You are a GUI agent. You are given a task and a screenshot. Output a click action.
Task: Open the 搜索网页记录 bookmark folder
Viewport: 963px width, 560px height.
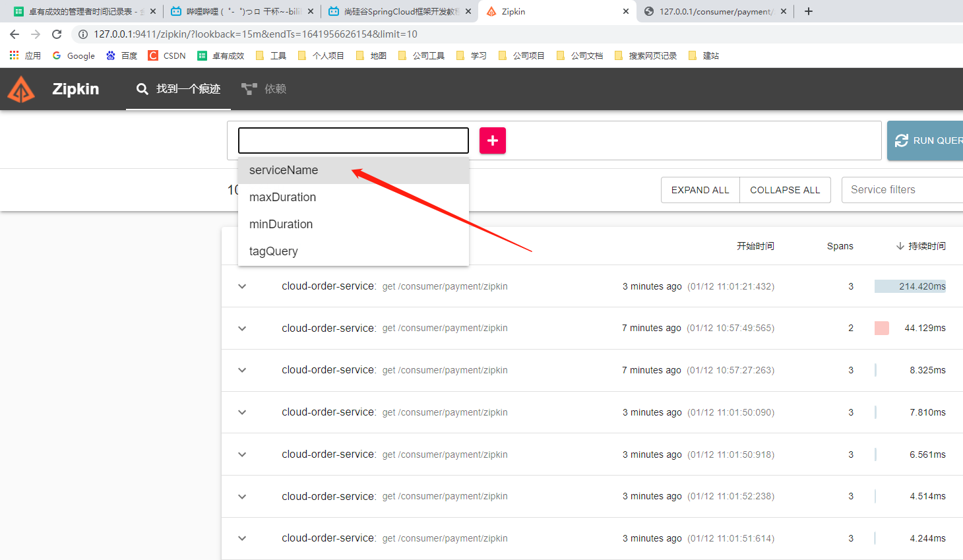click(645, 55)
